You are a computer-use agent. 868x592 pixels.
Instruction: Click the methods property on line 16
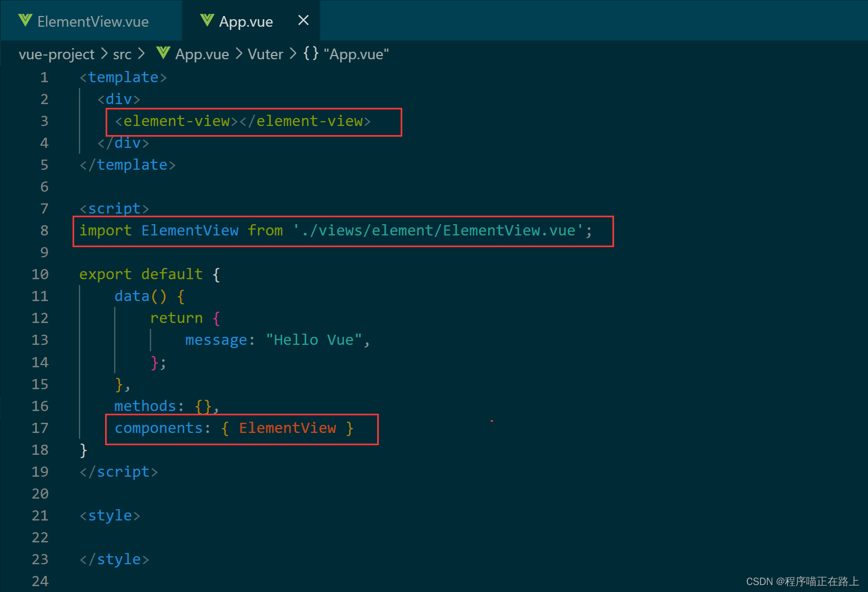145,406
